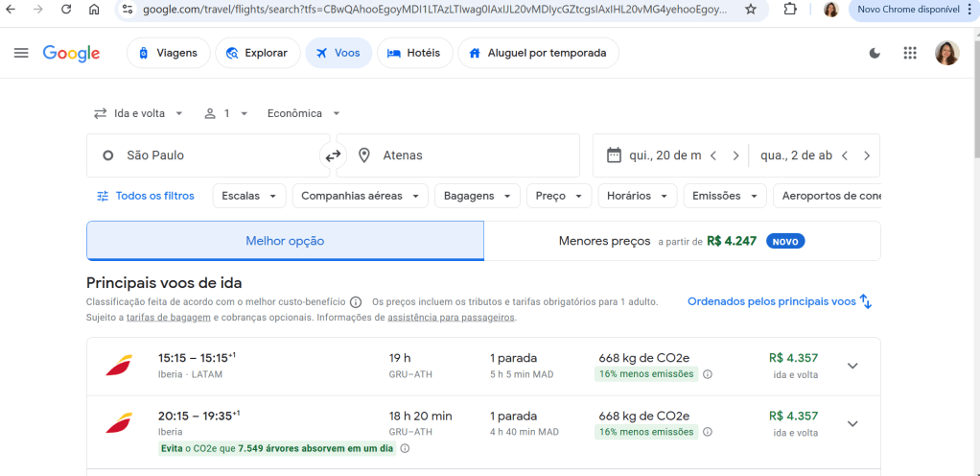
Task: Toggle dark mode moon icon
Action: tap(875, 53)
